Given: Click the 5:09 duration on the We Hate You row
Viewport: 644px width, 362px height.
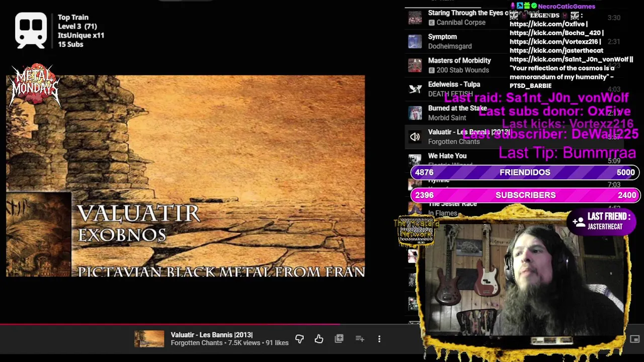Looking at the screenshot, I should pyautogui.click(x=613, y=161).
